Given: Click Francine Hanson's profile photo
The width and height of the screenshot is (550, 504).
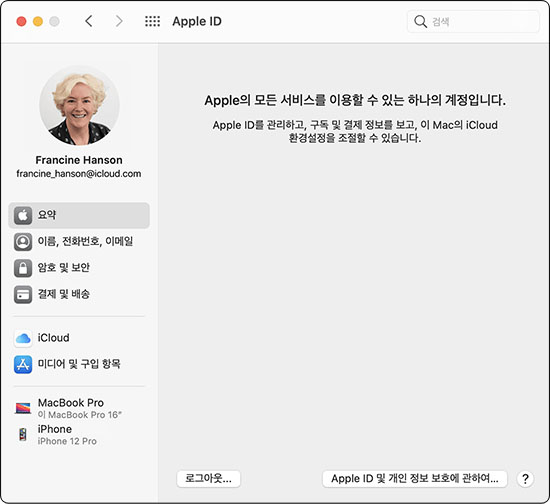Looking at the screenshot, I should click(x=79, y=106).
